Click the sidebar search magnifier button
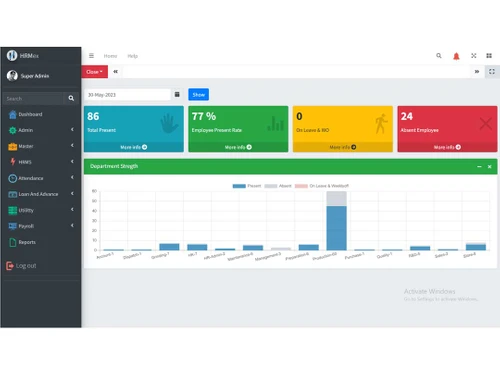The width and height of the screenshot is (500, 375). 71,98
